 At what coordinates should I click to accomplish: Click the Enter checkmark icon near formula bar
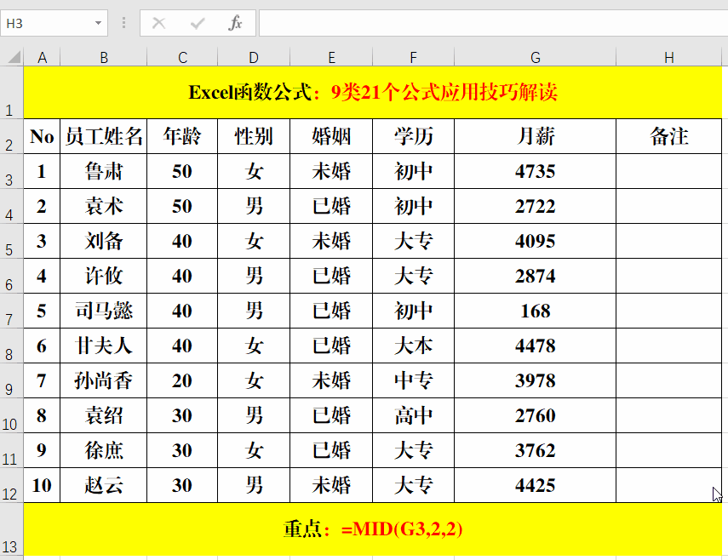(199, 23)
